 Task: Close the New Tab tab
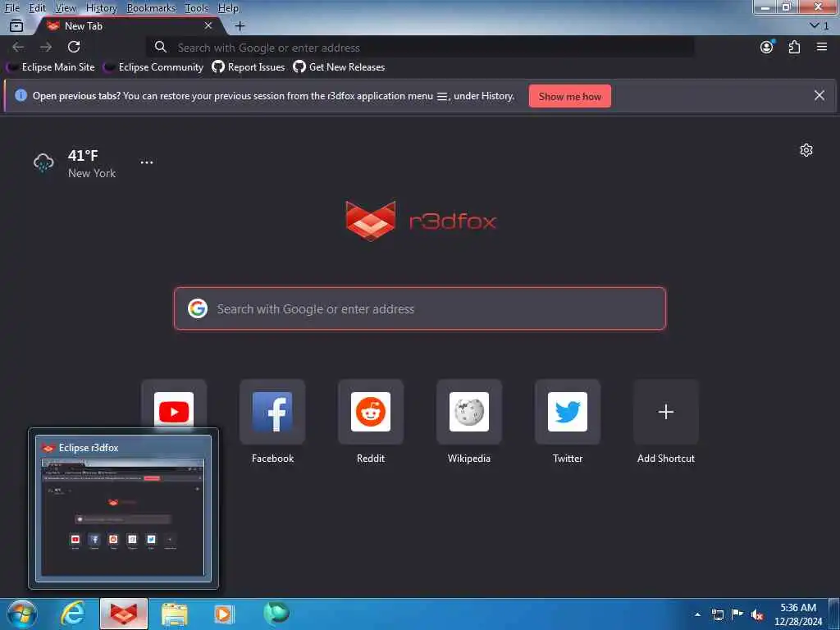tap(208, 25)
